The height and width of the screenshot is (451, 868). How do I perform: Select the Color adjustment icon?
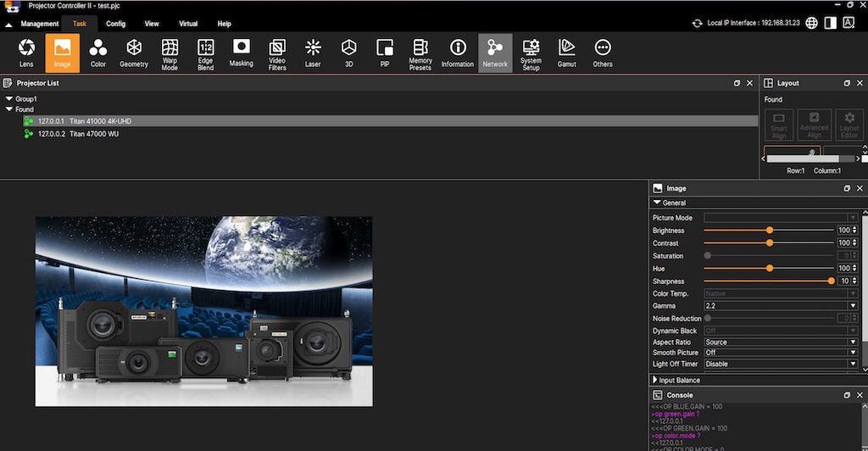click(x=98, y=53)
